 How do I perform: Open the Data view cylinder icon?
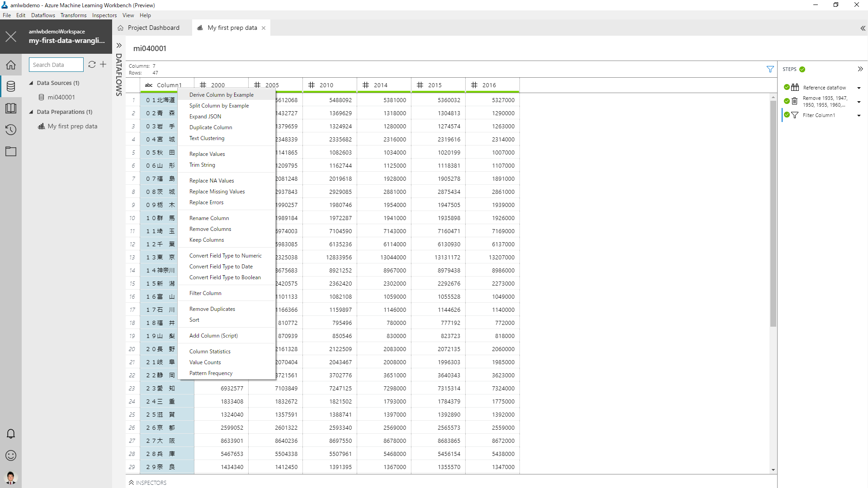11,86
